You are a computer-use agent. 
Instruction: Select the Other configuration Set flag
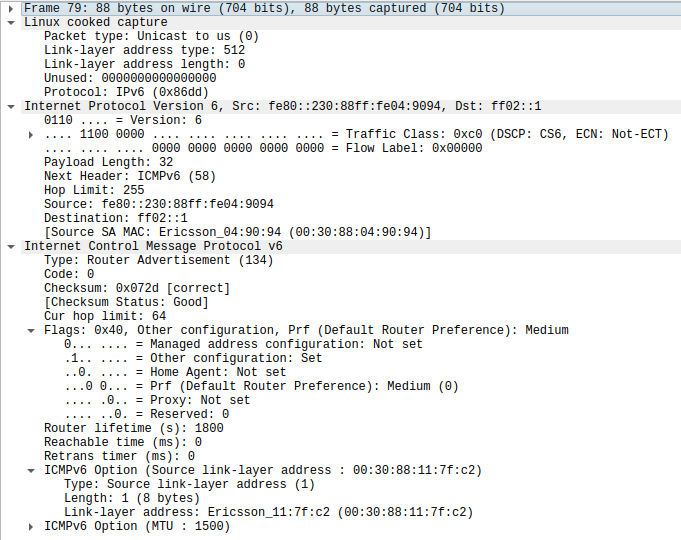[x=193, y=358]
